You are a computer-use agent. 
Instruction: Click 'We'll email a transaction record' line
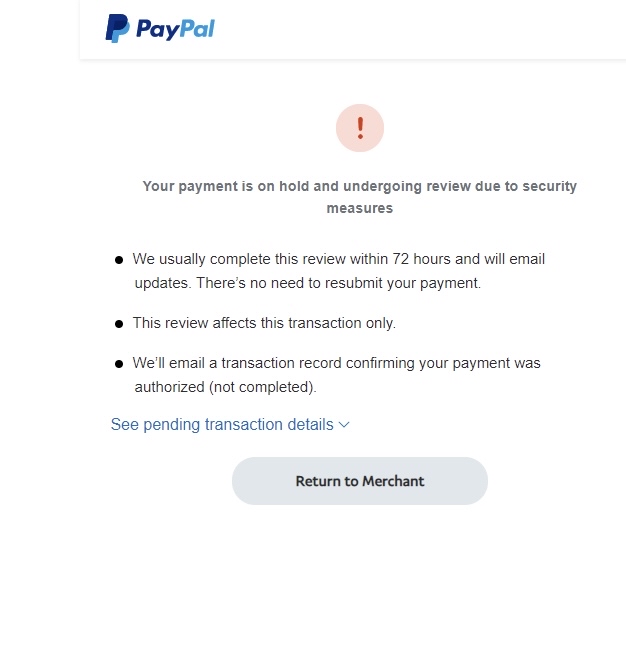click(337, 363)
